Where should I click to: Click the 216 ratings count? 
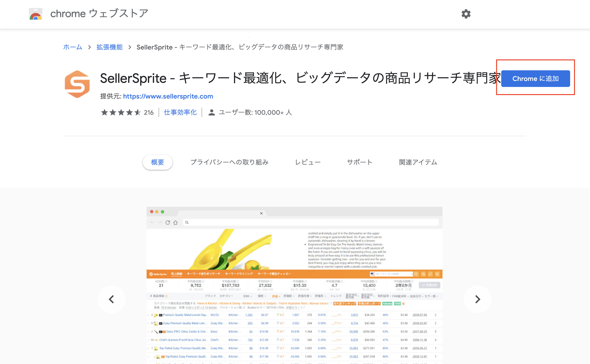pyautogui.click(x=149, y=112)
